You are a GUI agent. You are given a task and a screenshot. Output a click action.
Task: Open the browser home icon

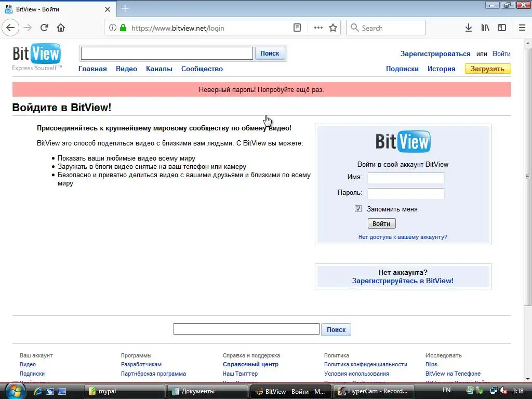[x=61, y=28]
